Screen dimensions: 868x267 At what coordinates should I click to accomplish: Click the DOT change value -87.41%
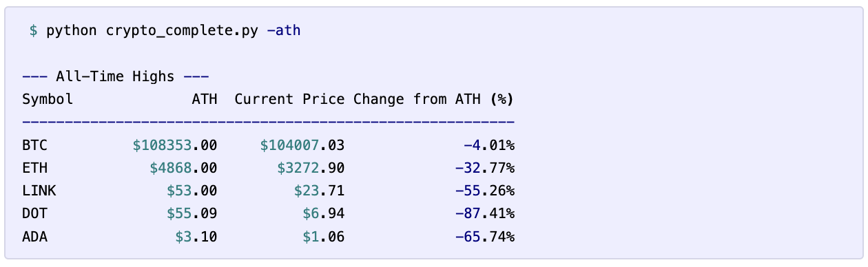[x=485, y=214]
